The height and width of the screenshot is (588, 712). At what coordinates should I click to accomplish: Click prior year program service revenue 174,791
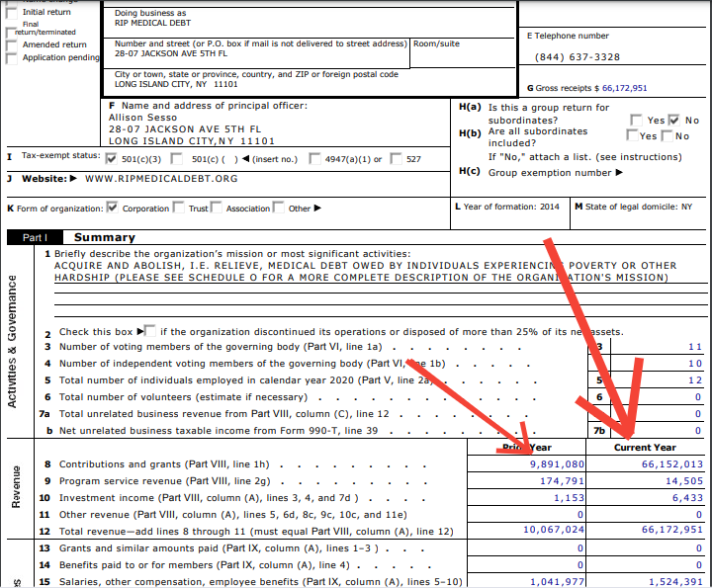click(x=562, y=481)
